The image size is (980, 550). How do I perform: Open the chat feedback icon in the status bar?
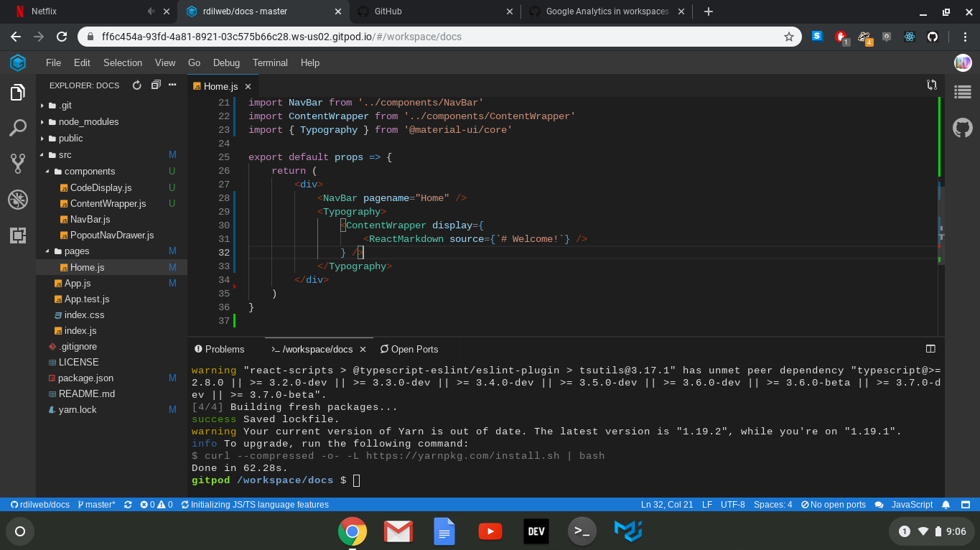click(879, 505)
